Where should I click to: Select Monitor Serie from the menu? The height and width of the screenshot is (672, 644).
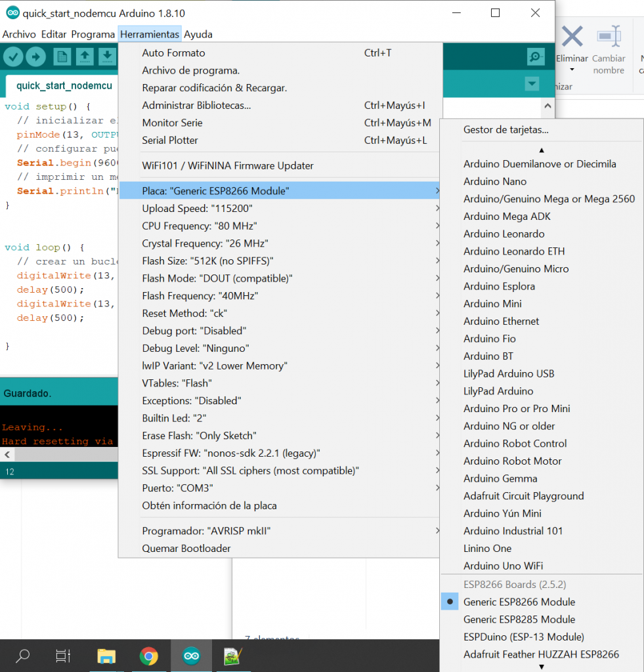[x=172, y=123]
